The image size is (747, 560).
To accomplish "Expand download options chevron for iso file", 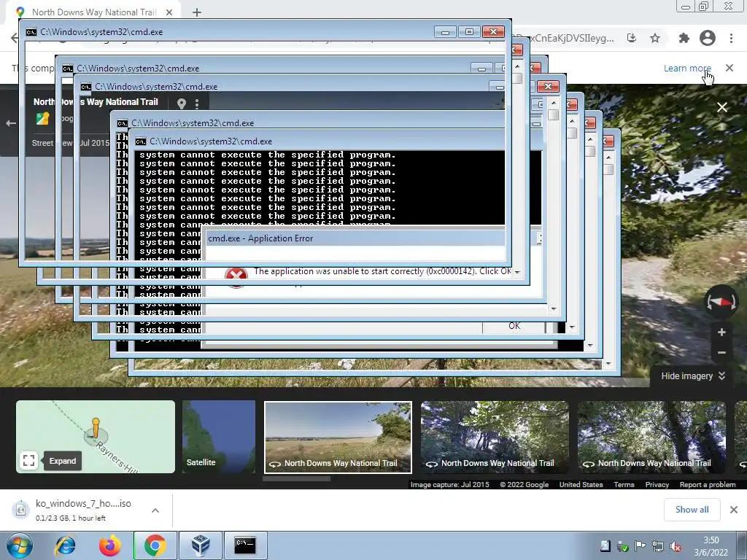I will click(155, 510).
